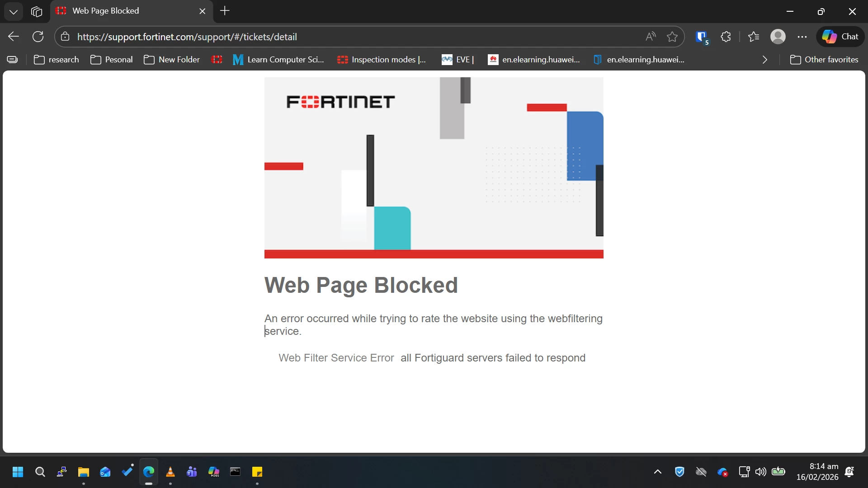Open the tab search dropdown arrow
This screenshot has height=488, width=868.
point(14,11)
